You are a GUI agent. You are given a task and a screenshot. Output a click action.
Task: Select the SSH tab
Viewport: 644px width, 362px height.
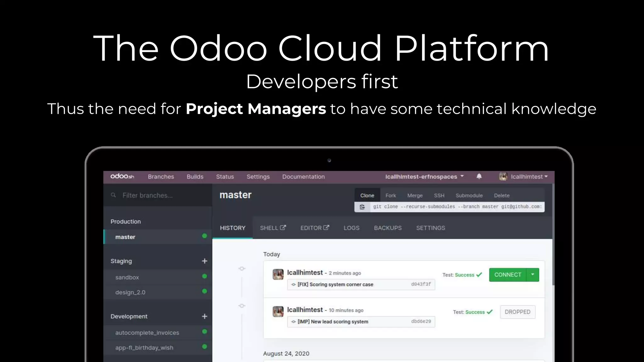click(439, 195)
